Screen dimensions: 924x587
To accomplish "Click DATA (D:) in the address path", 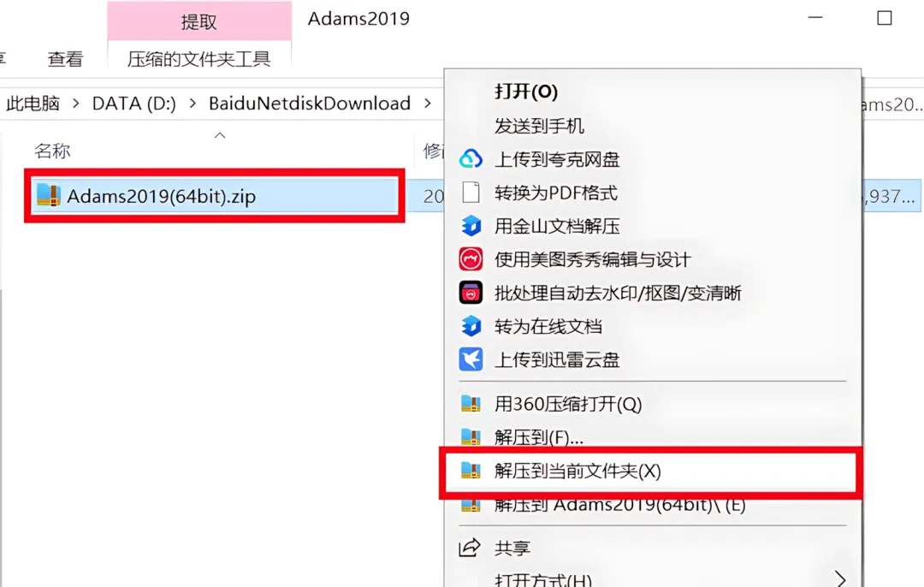I will [x=134, y=104].
